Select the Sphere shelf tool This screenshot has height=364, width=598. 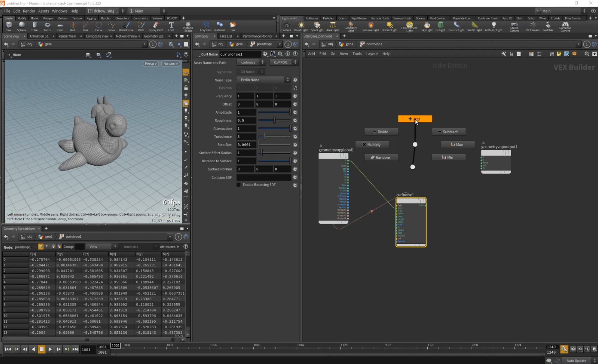coord(21,26)
